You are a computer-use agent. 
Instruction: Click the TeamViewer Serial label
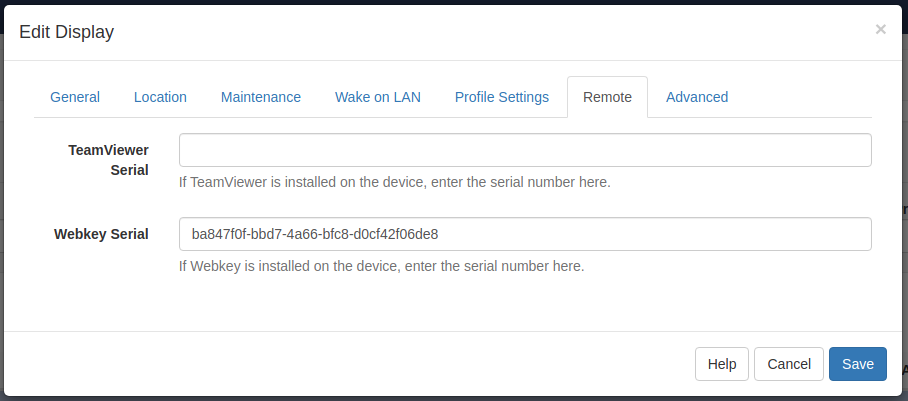coord(108,160)
